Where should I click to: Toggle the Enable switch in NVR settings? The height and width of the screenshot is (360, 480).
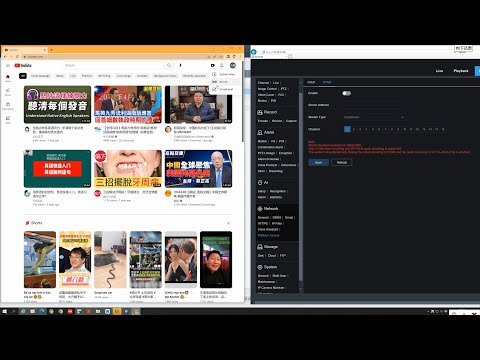click(x=347, y=93)
